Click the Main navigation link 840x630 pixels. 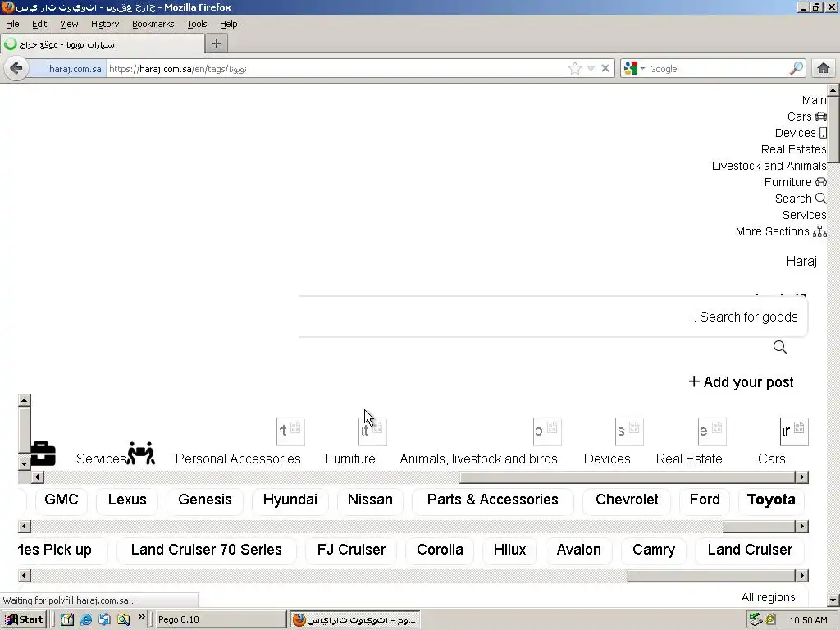coord(815,100)
